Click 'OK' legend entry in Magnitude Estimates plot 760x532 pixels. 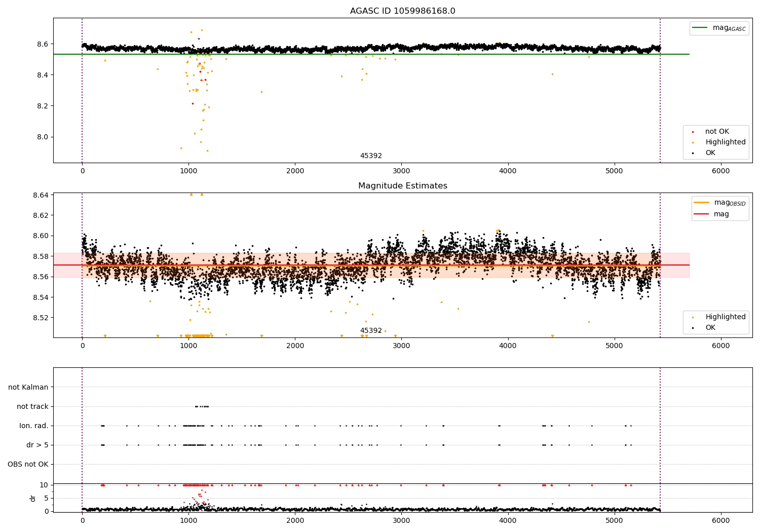pos(704,328)
